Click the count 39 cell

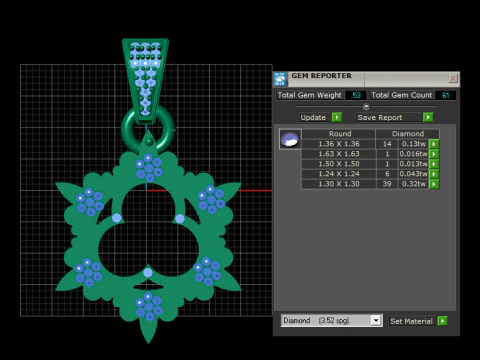pos(387,184)
